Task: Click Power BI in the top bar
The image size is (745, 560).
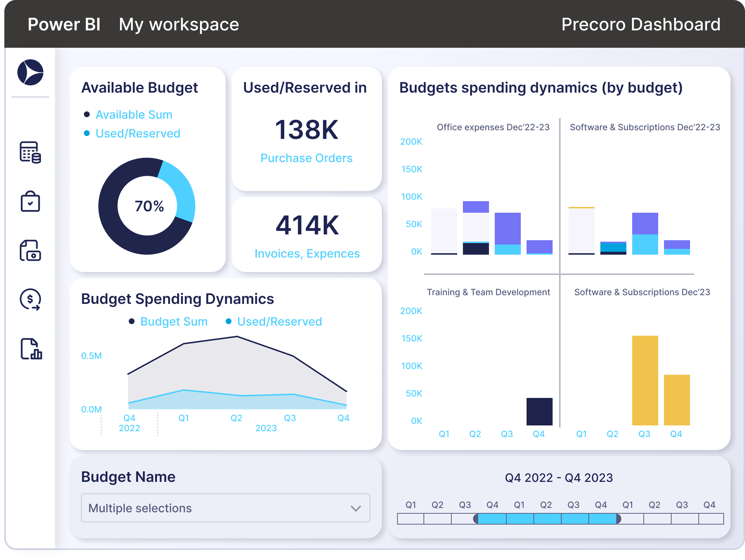Action: pos(64,24)
